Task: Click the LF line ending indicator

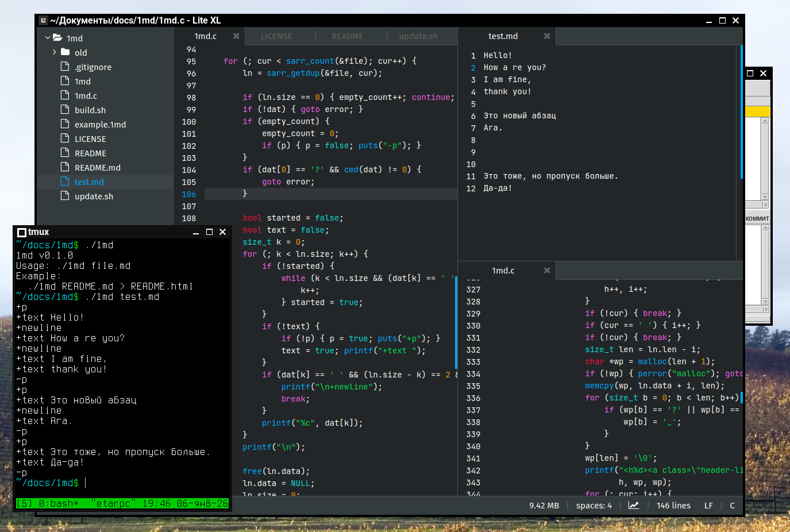Action: tap(708, 506)
